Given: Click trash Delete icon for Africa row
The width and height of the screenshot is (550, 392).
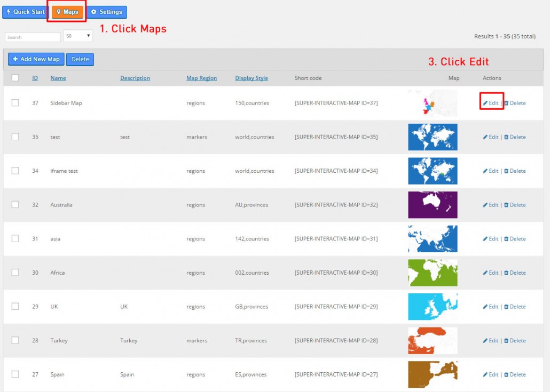Looking at the screenshot, I should (506, 273).
